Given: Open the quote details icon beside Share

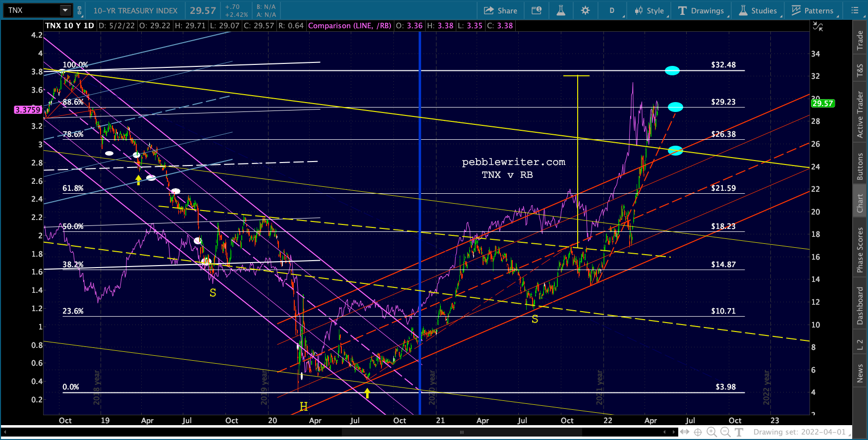Looking at the screenshot, I should (537, 10).
